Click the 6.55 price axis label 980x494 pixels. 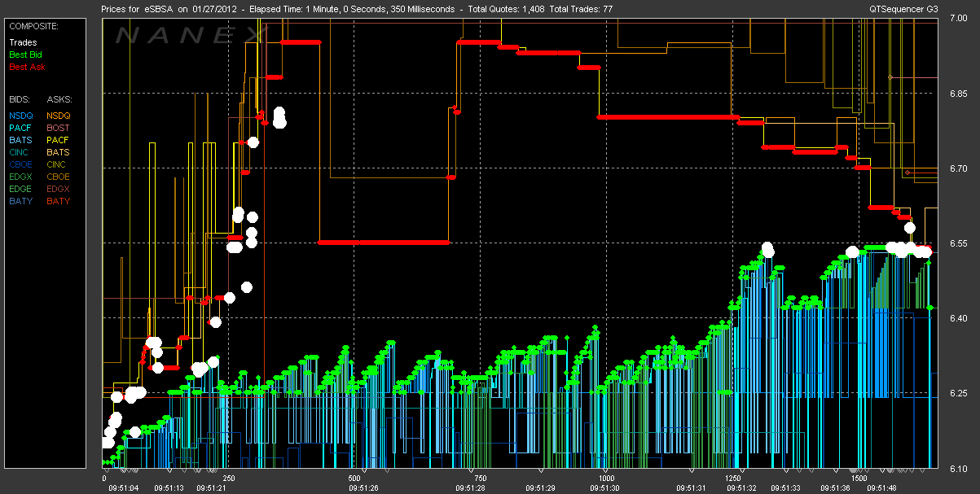958,243
